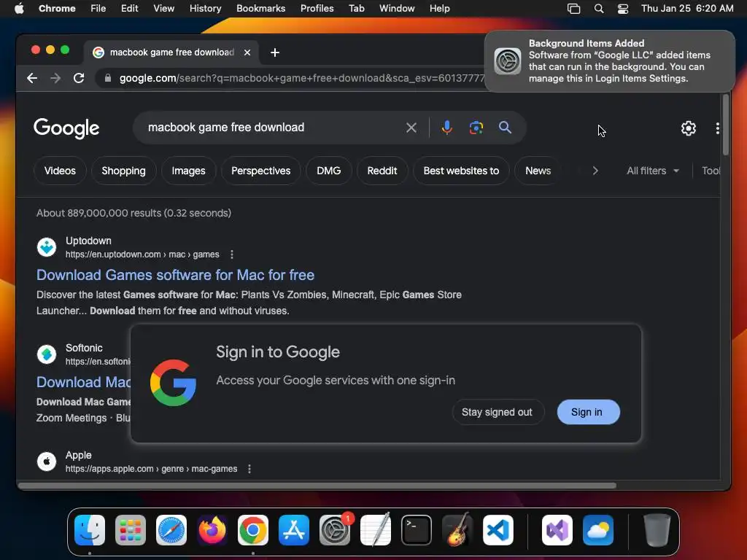
Task: Open the Weather app from the Dock
Action: (598, 530)
